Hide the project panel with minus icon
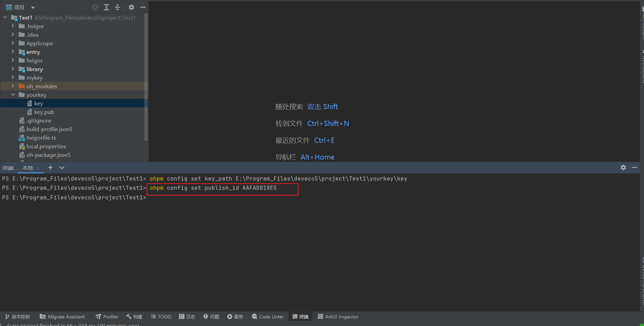644x326 pixels. [x=143, y=7]
